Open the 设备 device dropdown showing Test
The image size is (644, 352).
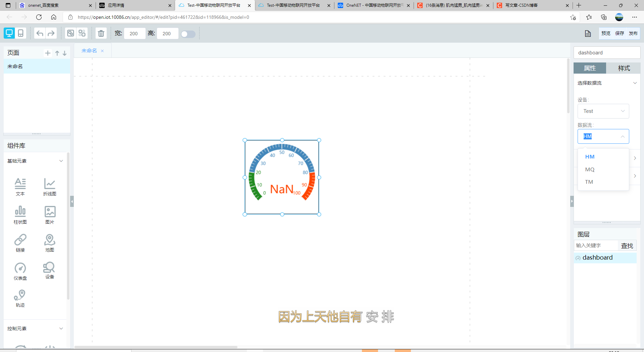click(603, 111)
